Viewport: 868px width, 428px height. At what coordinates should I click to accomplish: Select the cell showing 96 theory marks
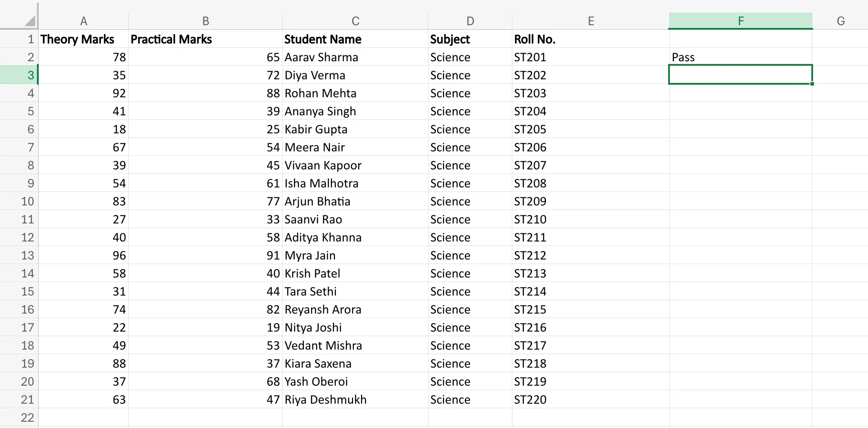pyautogui.click(x=84, y=255)
